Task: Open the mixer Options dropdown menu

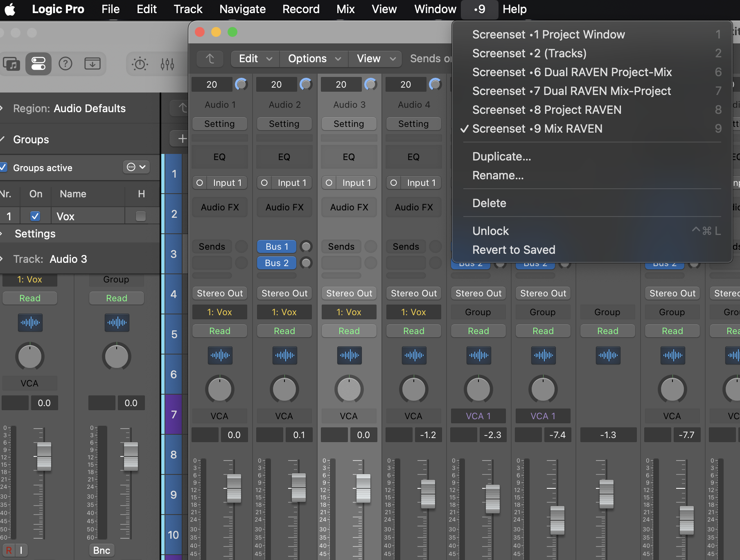Action: tap(314, 59)
